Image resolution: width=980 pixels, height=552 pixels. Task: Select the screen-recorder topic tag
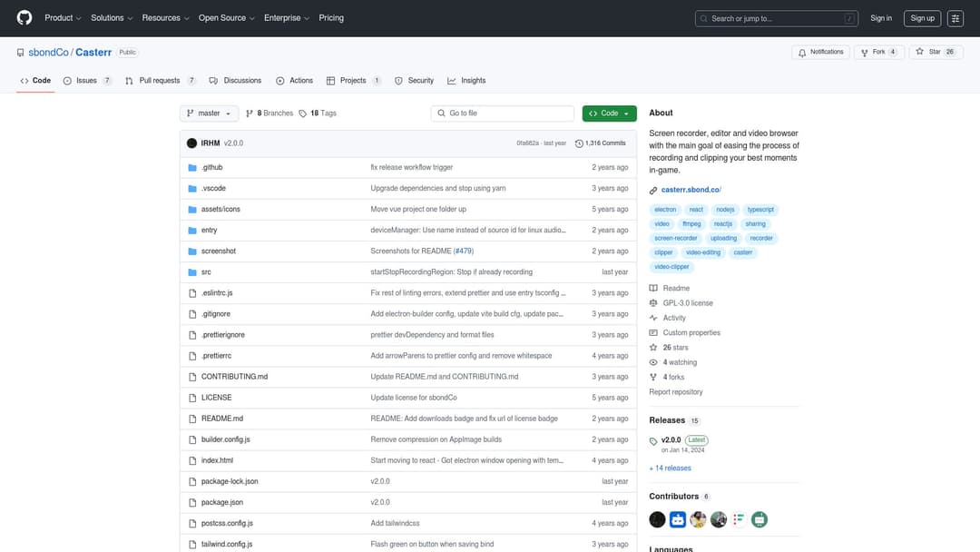coord(676,238)
